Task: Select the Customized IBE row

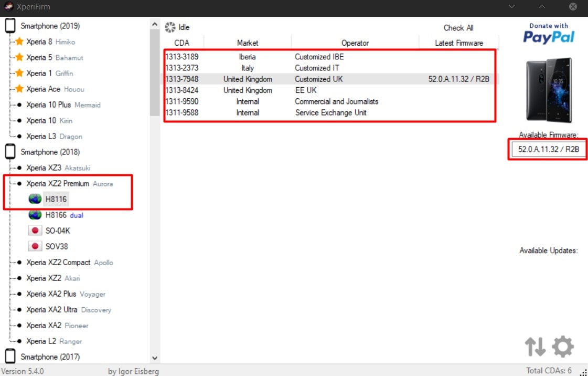Action: point(331,57)
